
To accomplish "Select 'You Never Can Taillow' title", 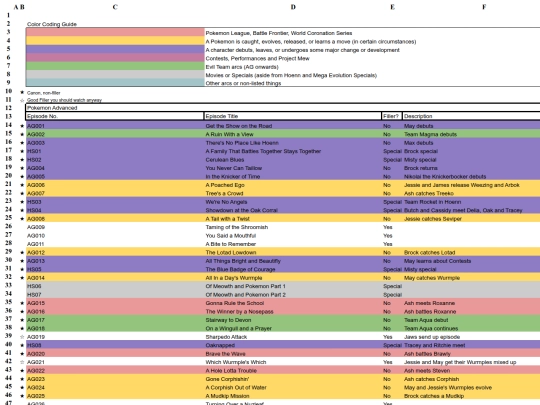I will 293,168.
